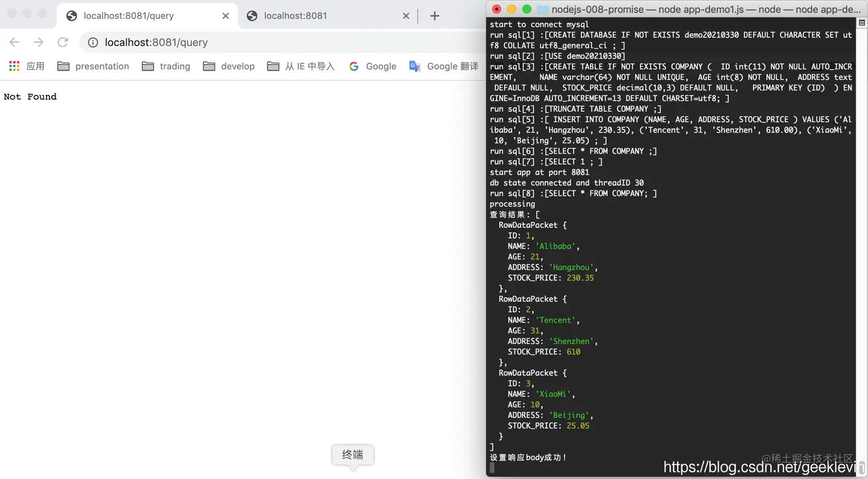The width and height of the screenshot is (868, 479).
Task: Minimize the terminal window with yellow button
Action: pos(511,9)
